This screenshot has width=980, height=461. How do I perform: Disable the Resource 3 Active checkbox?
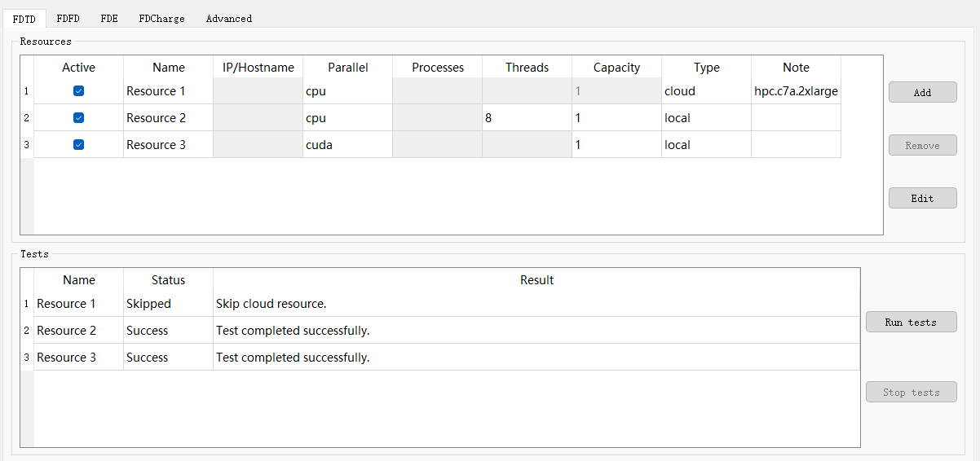click(x=79, y=145)
